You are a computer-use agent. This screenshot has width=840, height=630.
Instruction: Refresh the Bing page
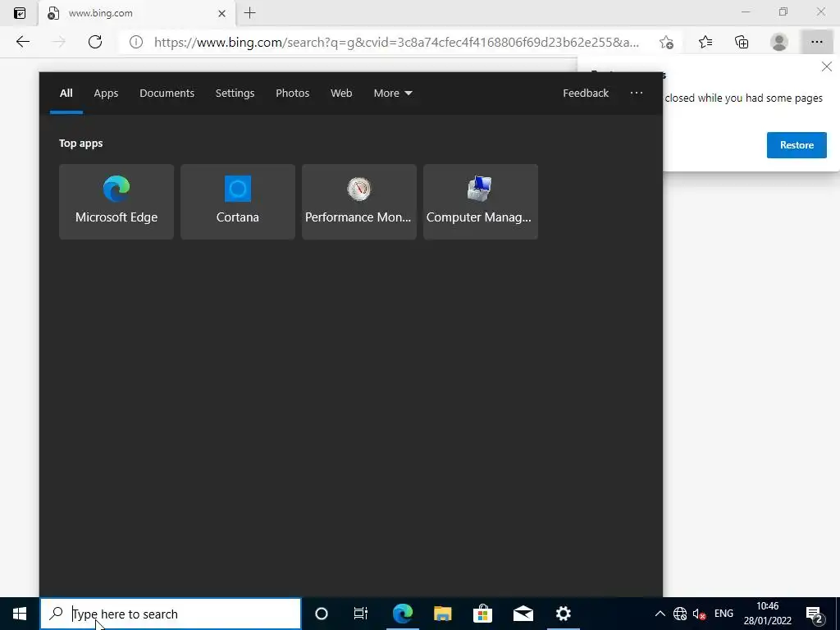click(x=95, y=42)
